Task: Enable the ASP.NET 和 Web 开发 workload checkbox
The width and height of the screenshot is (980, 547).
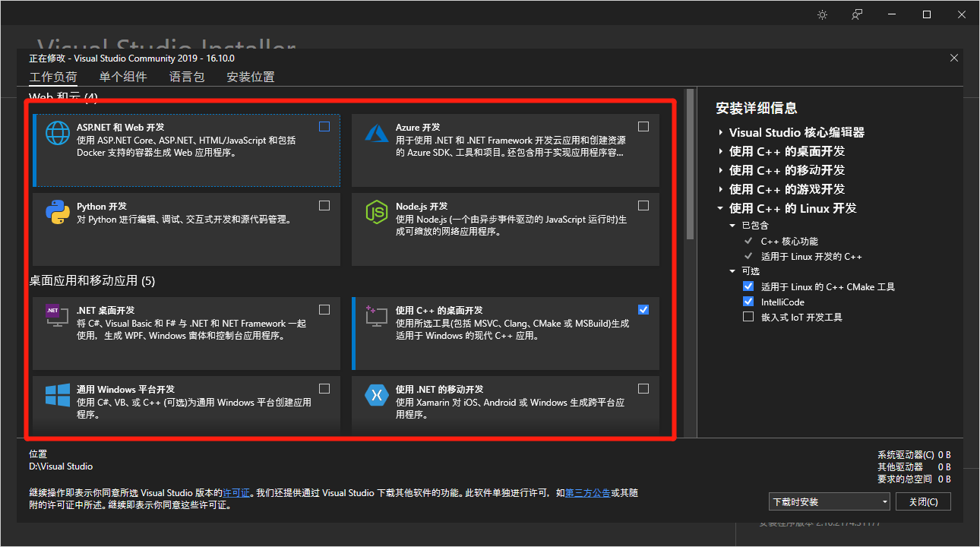Action: click(x=324, y=127)
